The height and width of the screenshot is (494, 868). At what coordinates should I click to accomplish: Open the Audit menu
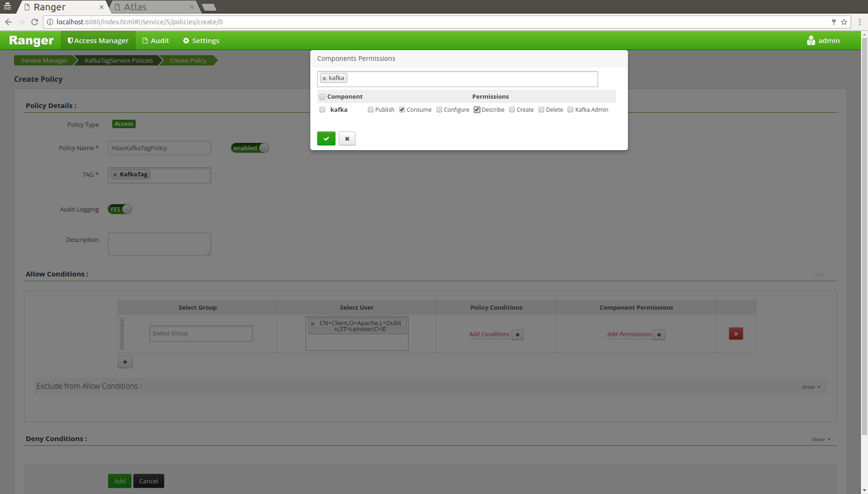156,40
